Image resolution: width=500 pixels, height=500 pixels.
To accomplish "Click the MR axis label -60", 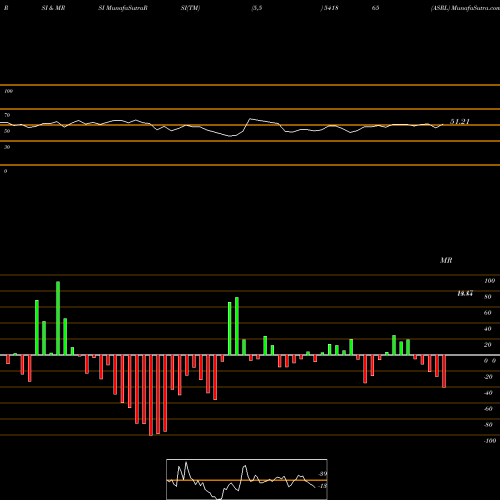I will click(488, 409).
